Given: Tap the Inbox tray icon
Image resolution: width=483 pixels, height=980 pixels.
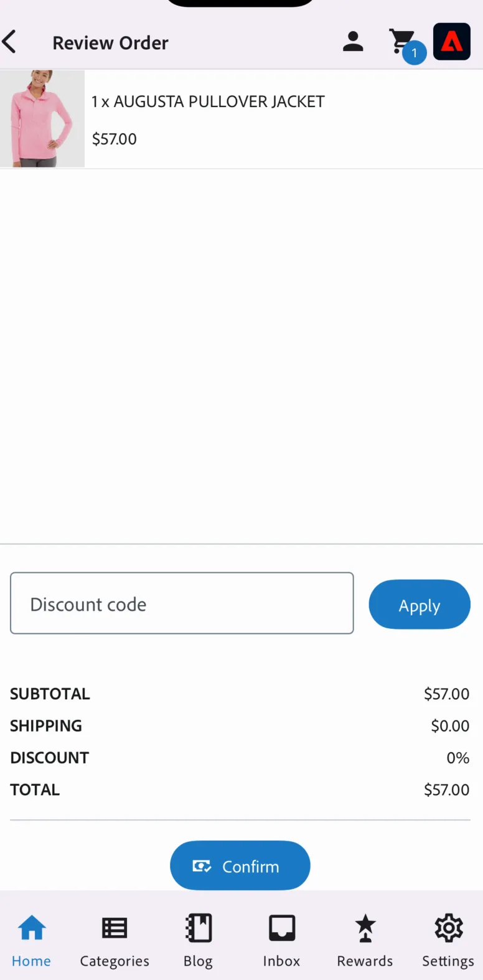Looking at the screenshot, I should pyautogui.click(x=282, y=928).
